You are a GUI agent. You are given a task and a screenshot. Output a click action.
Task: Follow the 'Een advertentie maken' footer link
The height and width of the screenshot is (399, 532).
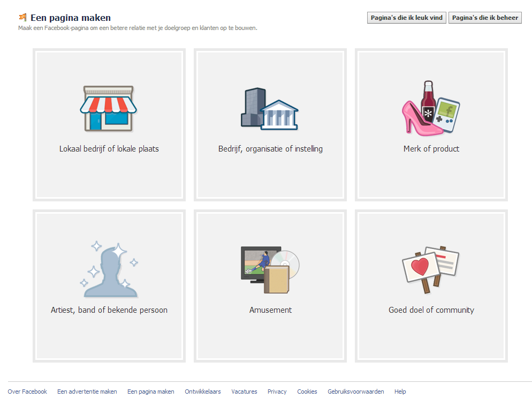pyautogui.click(x=87, y=392)
